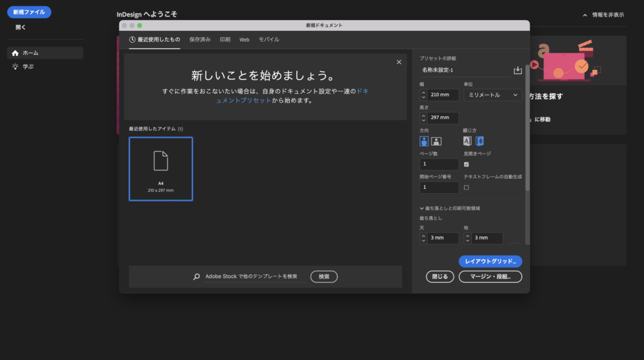The height and width of the screenshot is (360, 644).
Task: Click the bottom bleed stepper
Action: coord(467,238)
